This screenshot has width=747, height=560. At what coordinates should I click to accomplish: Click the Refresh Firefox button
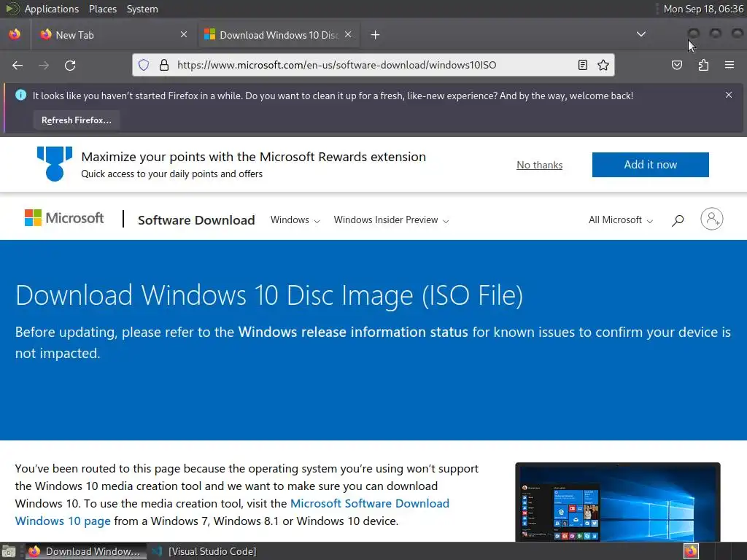click(x=76, y=120)
